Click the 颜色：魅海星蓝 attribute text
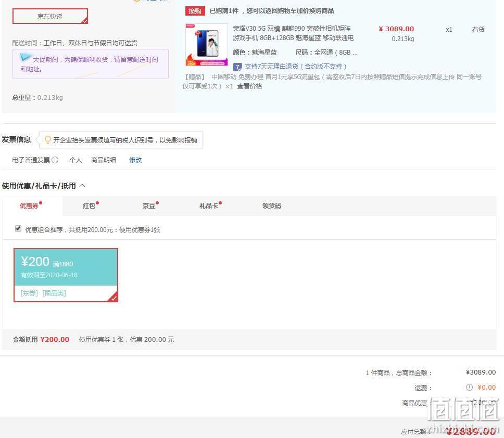 point(255,53)
